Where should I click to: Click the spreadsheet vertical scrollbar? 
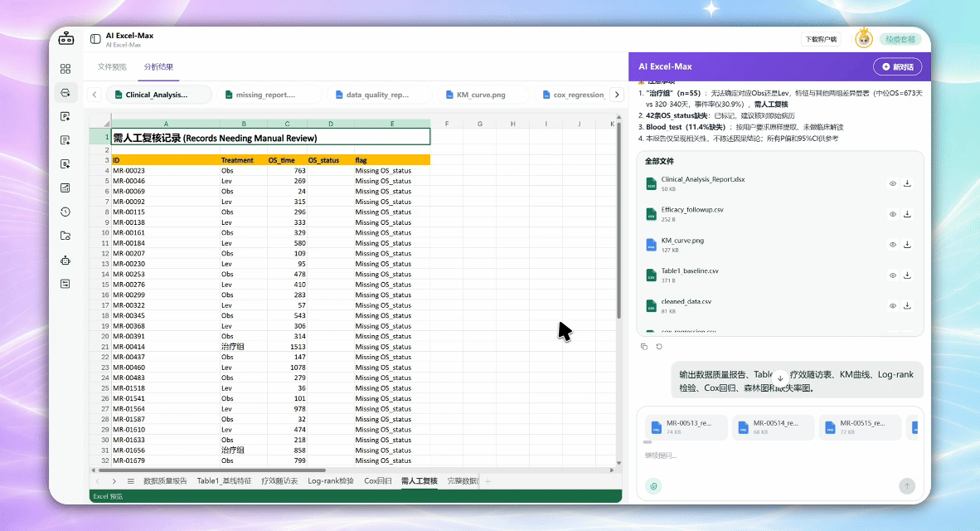pos(619,219)
